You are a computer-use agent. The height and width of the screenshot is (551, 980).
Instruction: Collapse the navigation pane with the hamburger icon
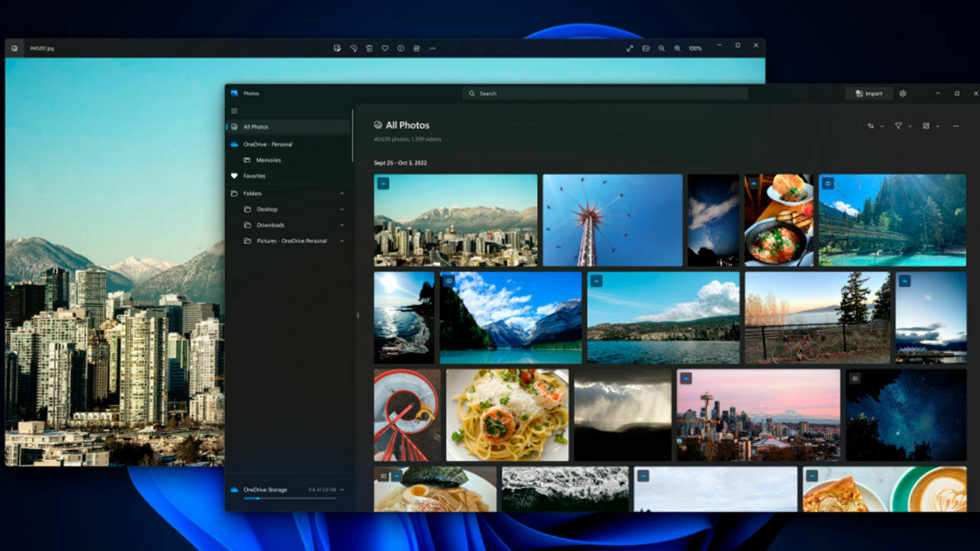pyautogui.click(x=234, y=110)
